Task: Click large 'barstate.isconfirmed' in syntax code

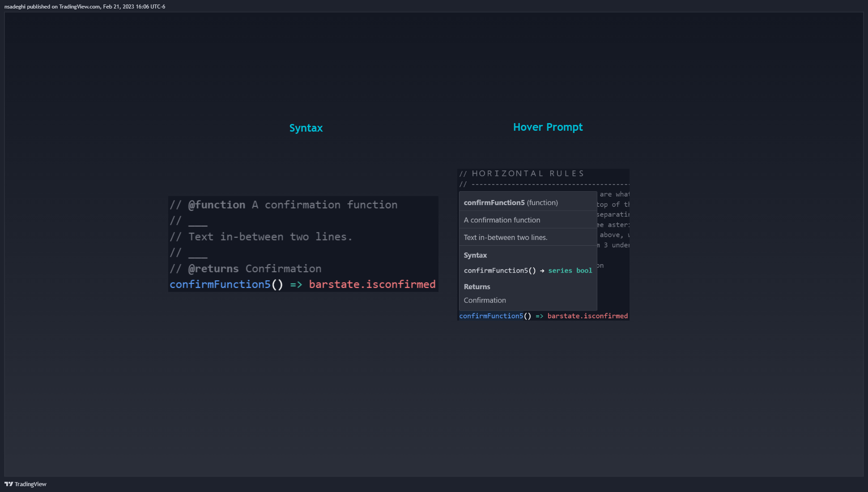Action: 372,284
